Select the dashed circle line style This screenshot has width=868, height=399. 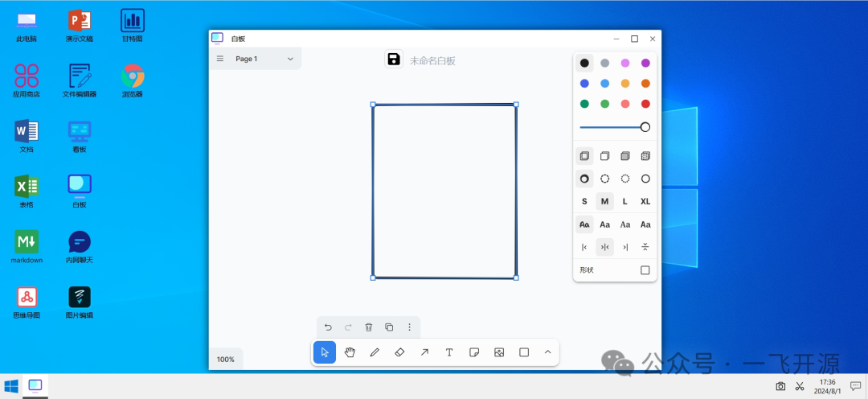click(605, 179)
